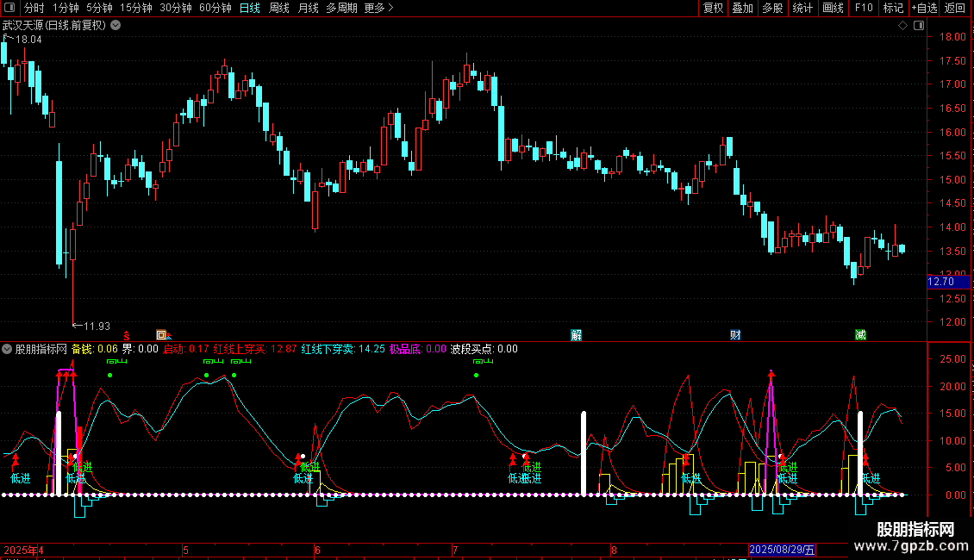Switch to the 分时 chart tab

(x=34, y=8)
